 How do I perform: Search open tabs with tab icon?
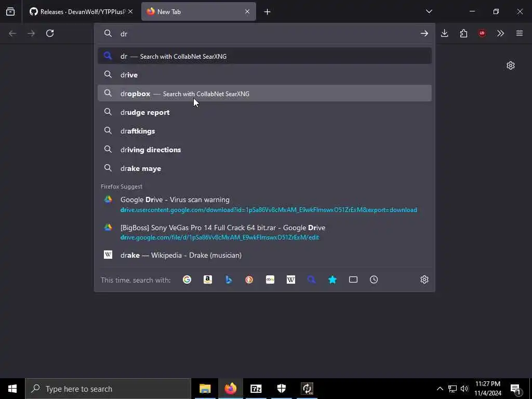353,280
